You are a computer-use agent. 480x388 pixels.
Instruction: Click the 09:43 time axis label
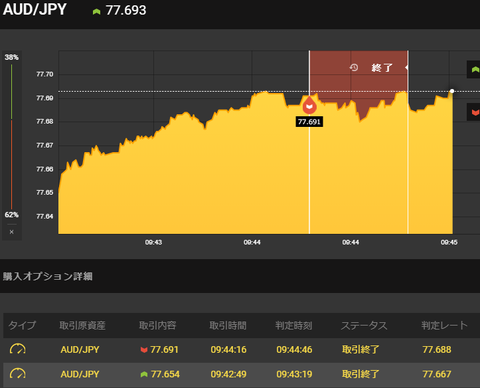(153, 242)
